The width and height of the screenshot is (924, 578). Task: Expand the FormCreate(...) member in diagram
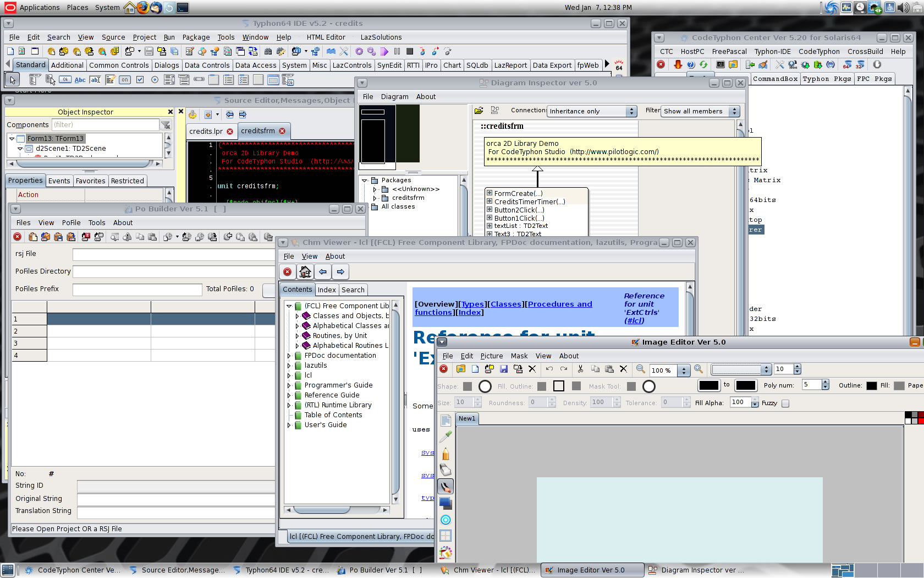[x=489, y=193]
